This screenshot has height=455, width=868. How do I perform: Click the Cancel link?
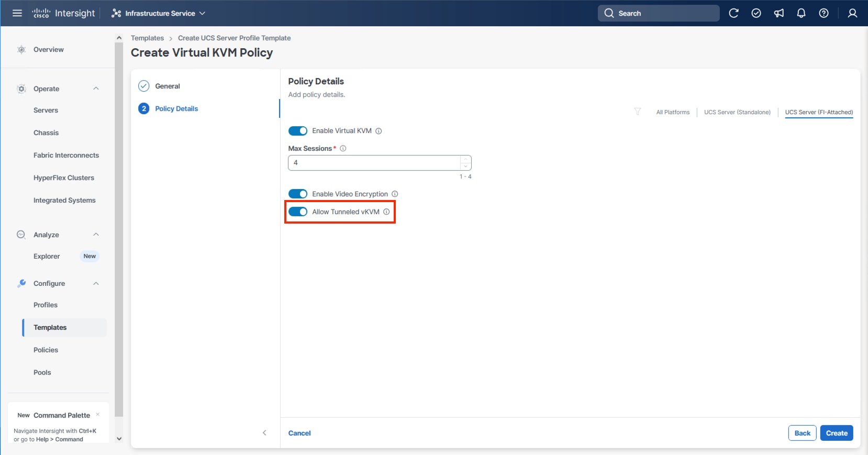[299, 433]
